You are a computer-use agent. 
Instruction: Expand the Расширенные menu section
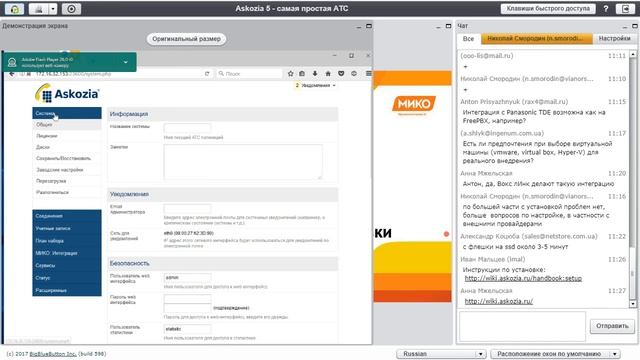point(67,290)
